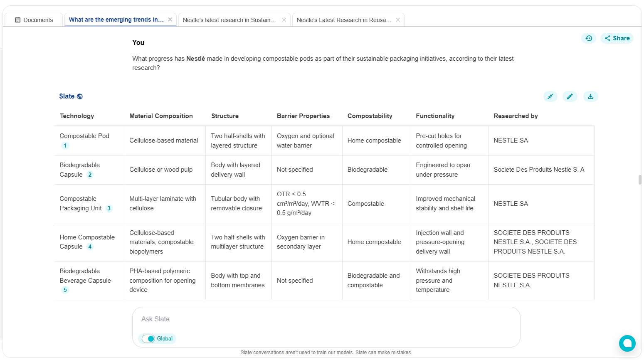This screenshot has width=644, height=360.
Task: Edit the table using the pencil icon
Action: 570,96
